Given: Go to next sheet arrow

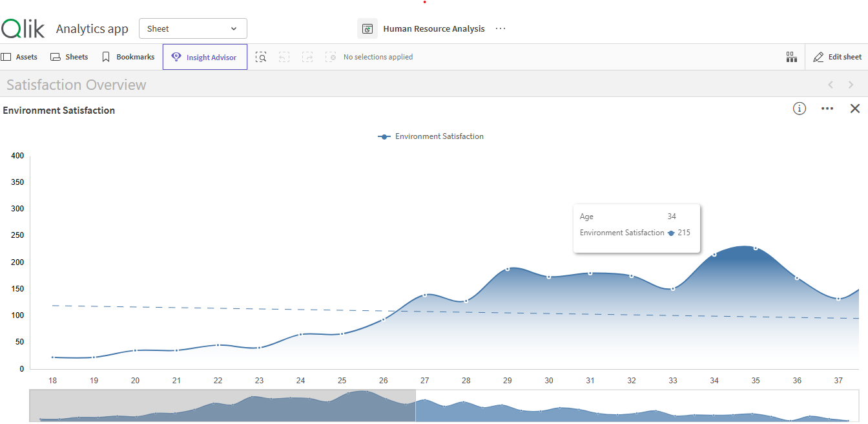Looking at the screenshot, I should [851, 85].
